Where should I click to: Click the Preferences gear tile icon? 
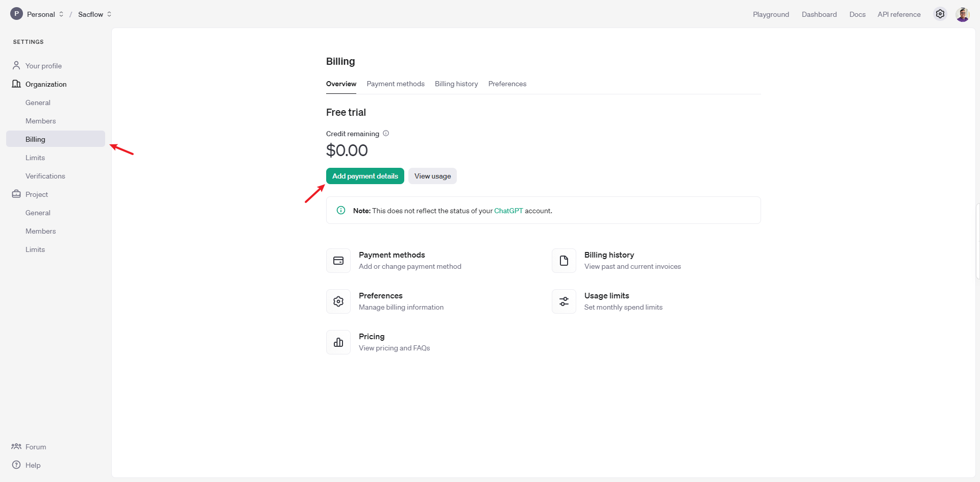pos(338,301)
